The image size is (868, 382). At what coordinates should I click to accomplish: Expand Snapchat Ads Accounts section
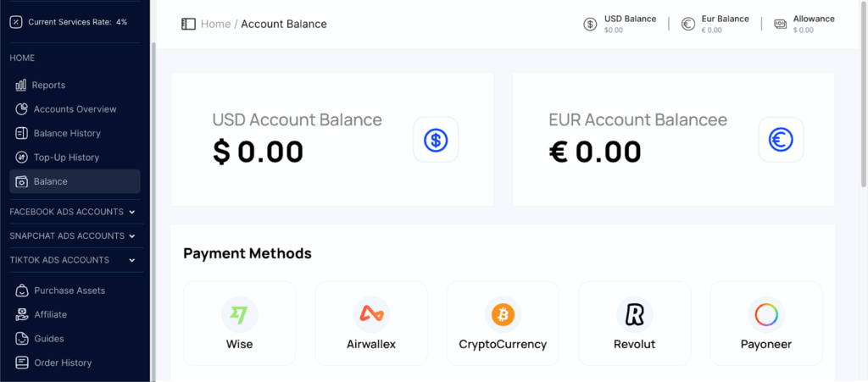pos(72,235)
